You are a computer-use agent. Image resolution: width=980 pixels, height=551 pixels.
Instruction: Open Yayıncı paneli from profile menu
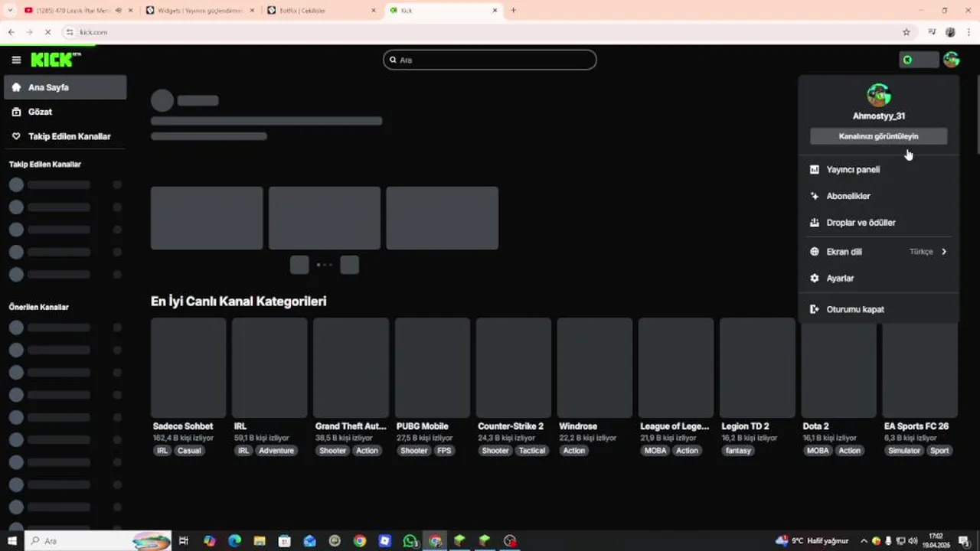pyautogui.click(x=878, y=170)
